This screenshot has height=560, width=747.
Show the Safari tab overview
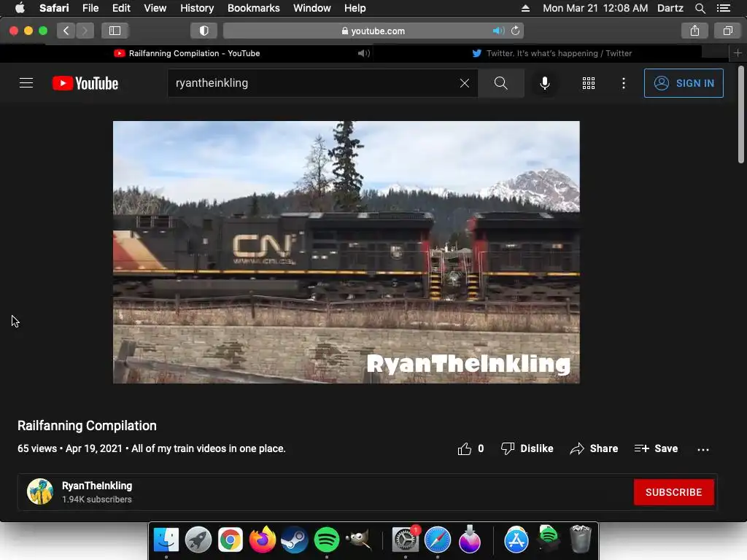[727, 31]
